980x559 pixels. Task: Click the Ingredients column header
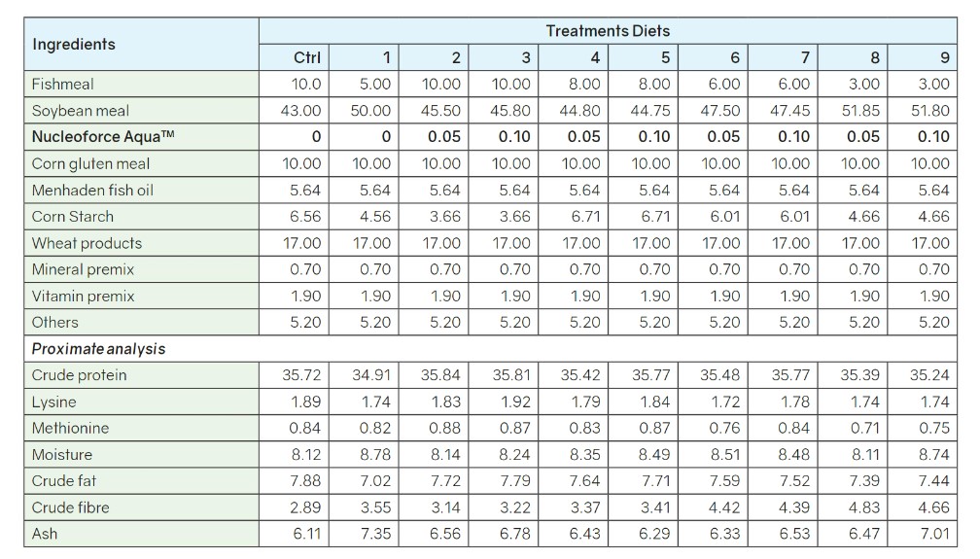74,44
